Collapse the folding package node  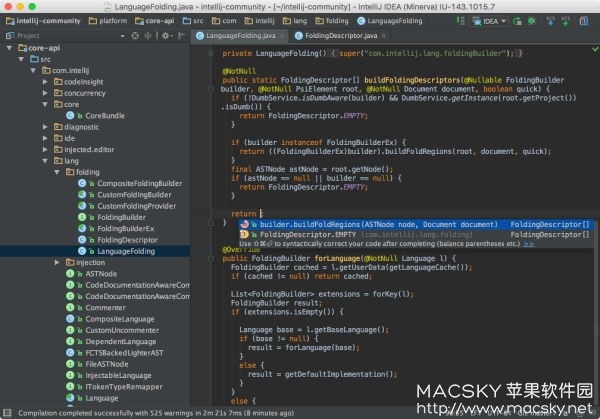57,172
